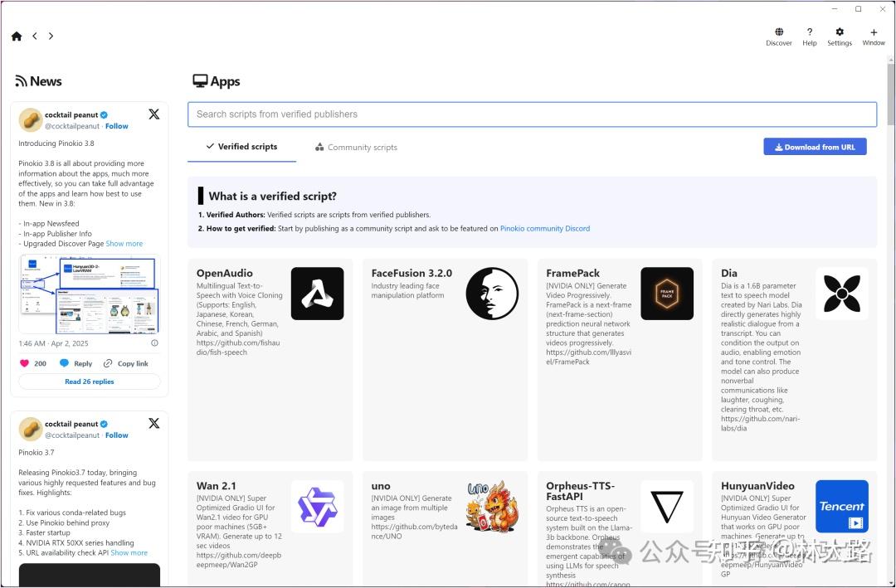Expand Show more on Pinokio 3.7 post
Viewport: 896px width, 588px height.
129,553
